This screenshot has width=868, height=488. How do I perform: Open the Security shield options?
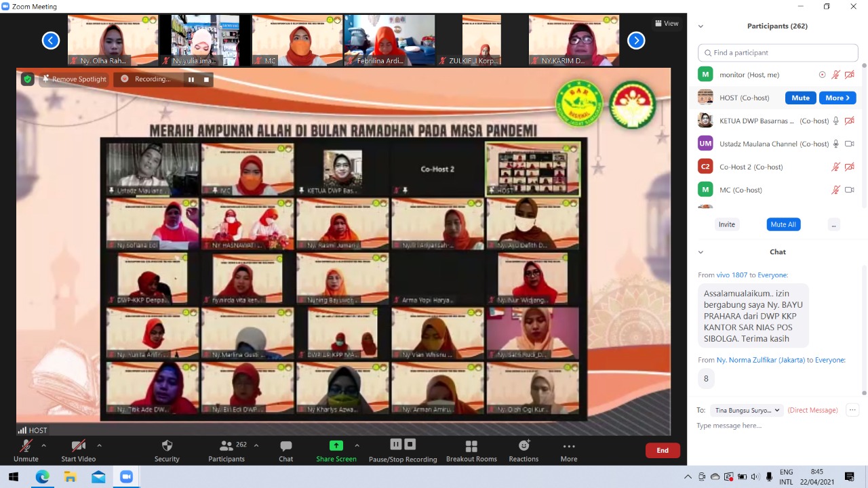(167, 446)
